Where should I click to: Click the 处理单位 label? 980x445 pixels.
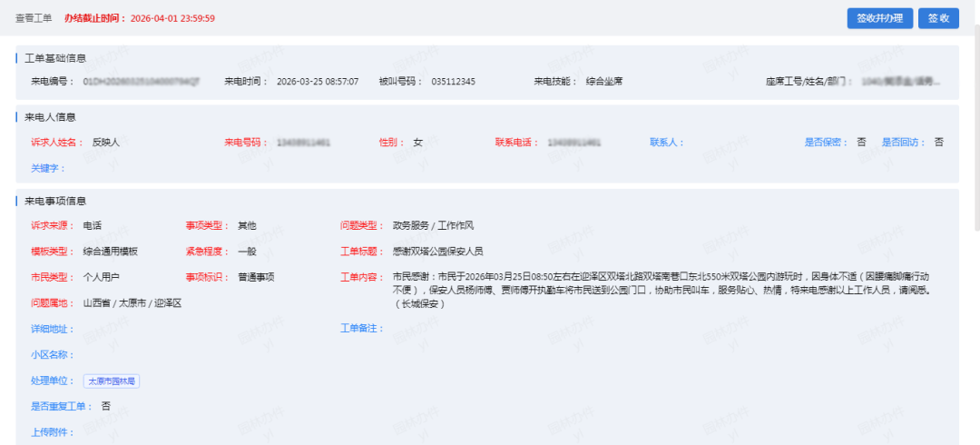[x=53, y=381]
